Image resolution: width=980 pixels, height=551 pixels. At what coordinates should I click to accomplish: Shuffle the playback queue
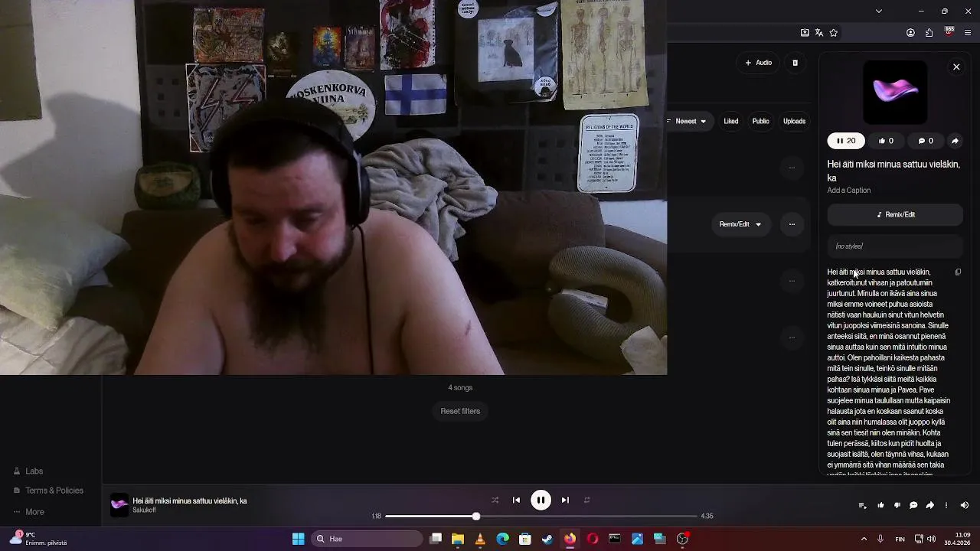pyautogui.click(x=495, y=500)
